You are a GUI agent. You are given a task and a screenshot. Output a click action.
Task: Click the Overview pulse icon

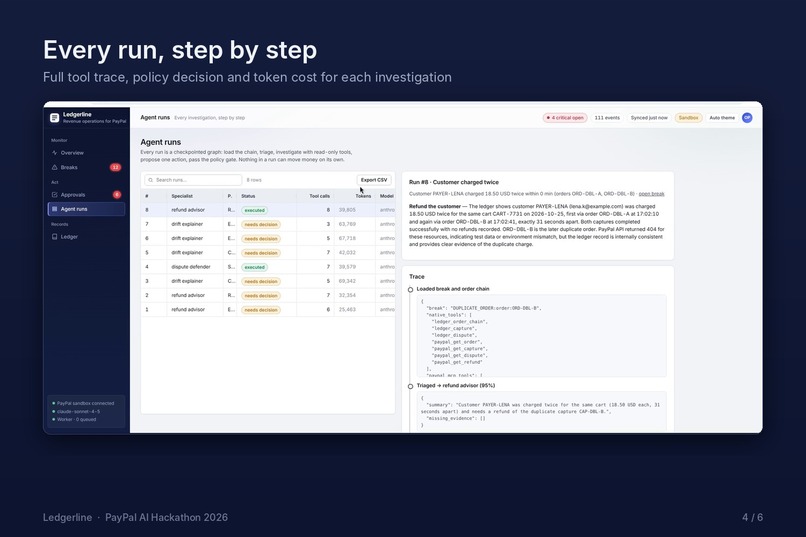[x=54, y=153]
